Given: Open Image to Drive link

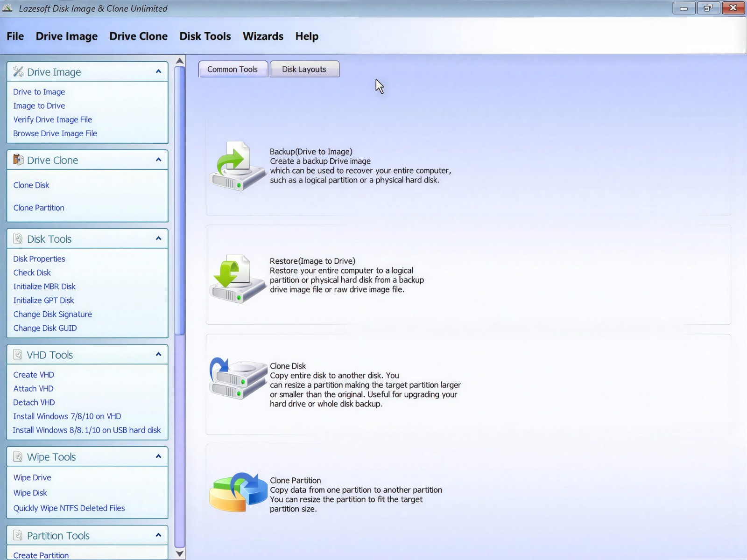Looking at the screenshot, I should pyautogui.click(x=39, y=106).
